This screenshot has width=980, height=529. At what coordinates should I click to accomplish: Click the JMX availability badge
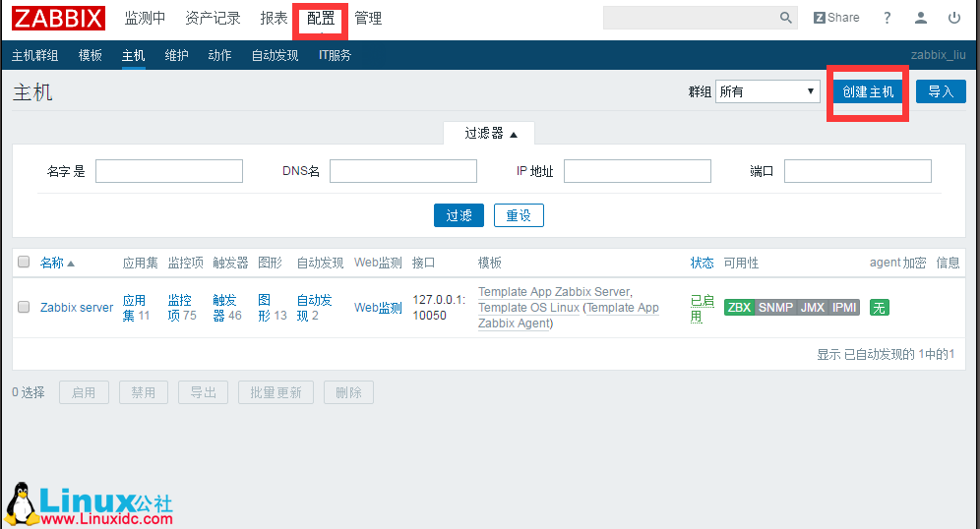[813, 308]
